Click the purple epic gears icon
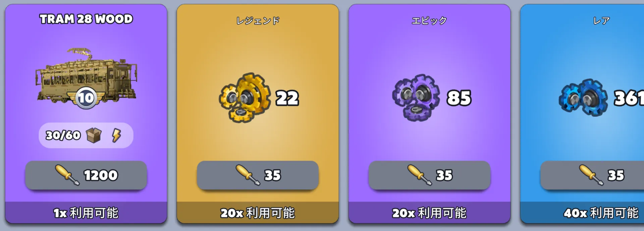 pos(416,97)
